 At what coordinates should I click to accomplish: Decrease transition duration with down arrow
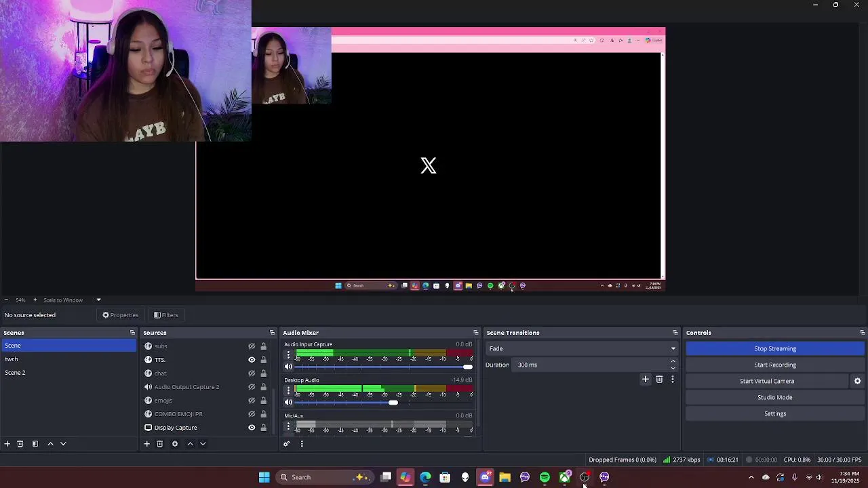[673, 368]
